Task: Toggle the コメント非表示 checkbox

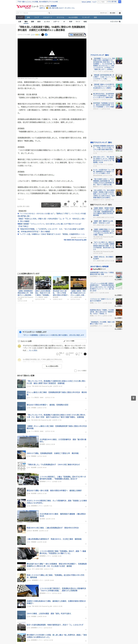Action: point(75,371)
